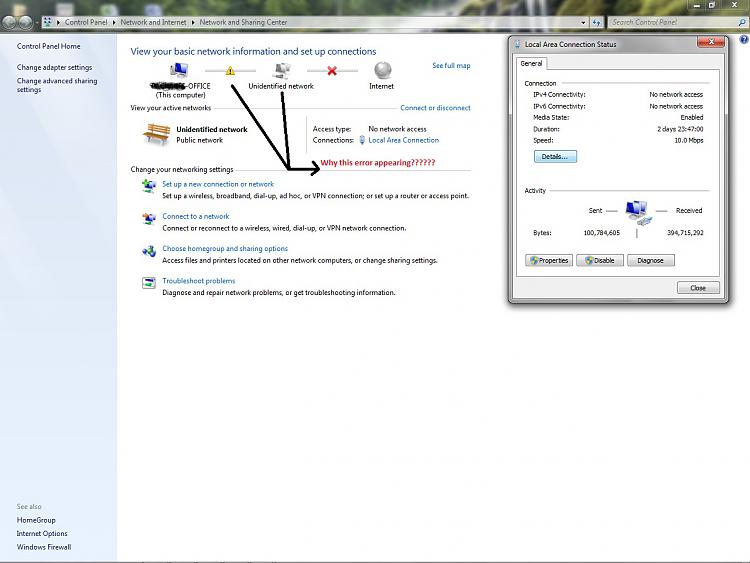Open Set up a new connection or network
The image size is (750, 563).
pyautogui.click(x=218, y=184)
